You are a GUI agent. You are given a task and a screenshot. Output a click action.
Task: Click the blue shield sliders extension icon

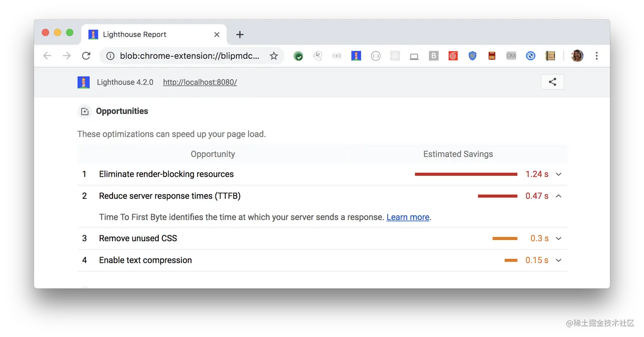pos(472,56)
